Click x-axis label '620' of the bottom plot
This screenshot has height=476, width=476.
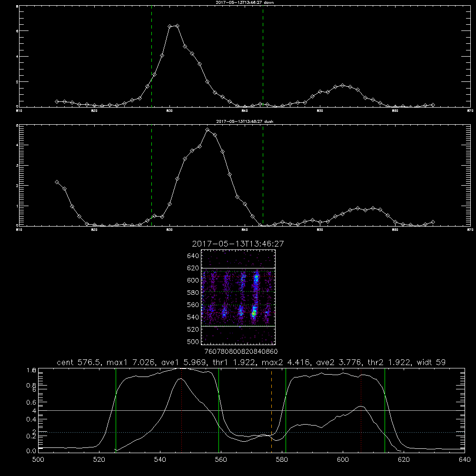(404, 460)
